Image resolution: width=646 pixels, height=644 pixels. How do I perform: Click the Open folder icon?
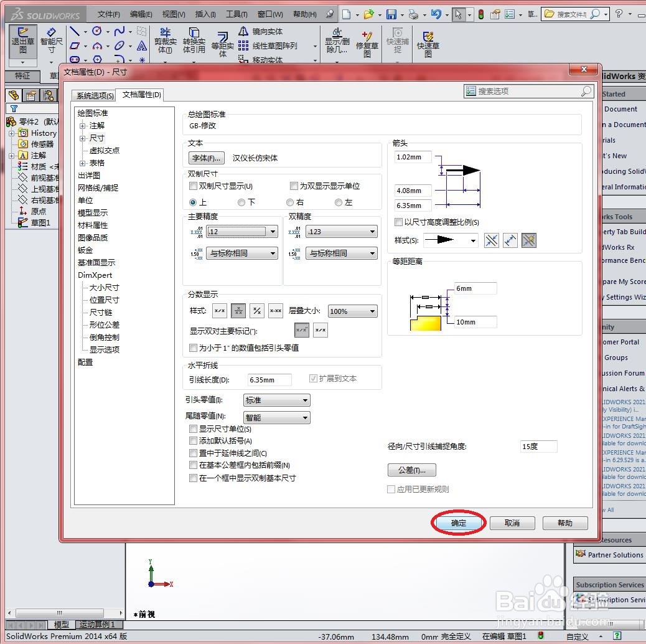(x=368, y=14)
